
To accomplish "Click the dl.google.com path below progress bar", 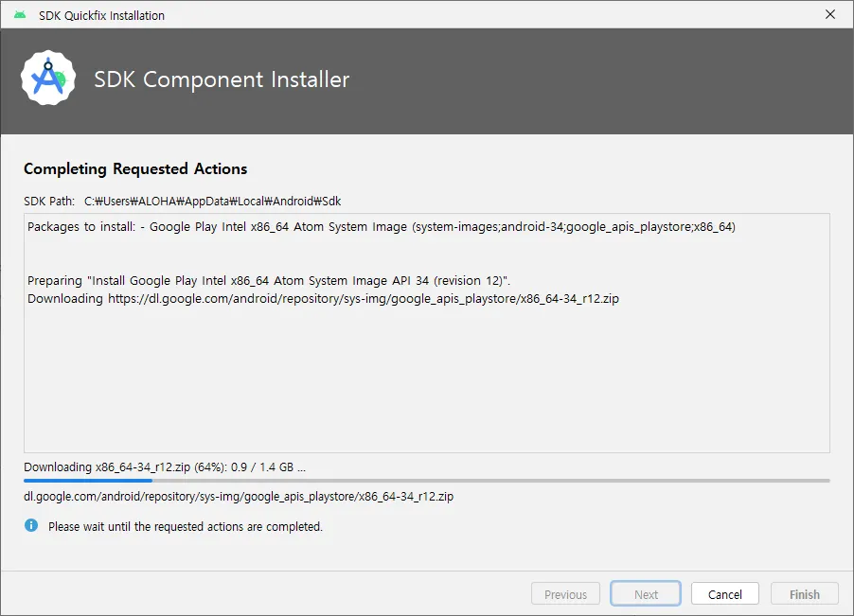I will click(x=239, y=496).
